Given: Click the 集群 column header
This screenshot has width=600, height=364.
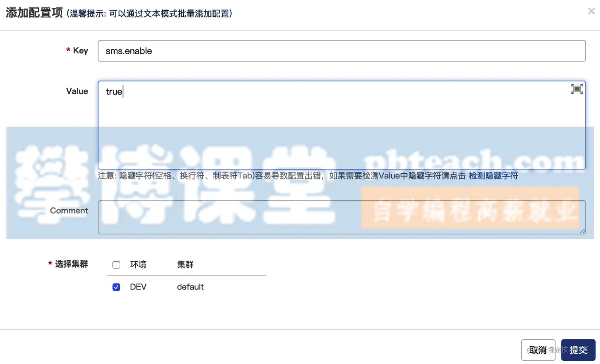Looking at the screenshot, I should pos(185,264).
